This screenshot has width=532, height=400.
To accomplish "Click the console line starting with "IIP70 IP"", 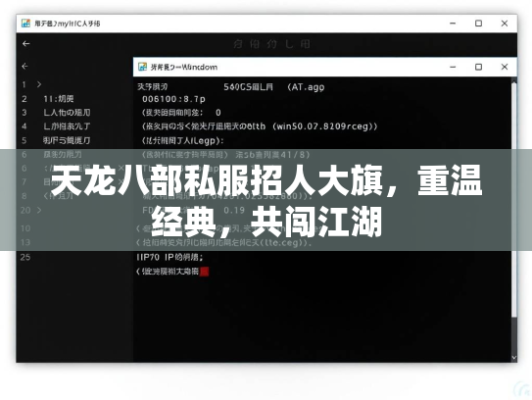I will [169, 257].
